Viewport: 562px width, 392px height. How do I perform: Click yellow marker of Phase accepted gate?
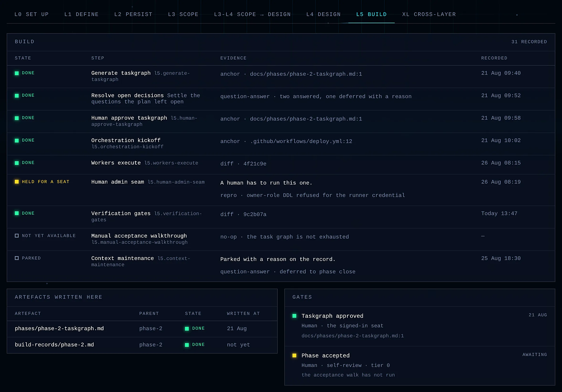(294, 355)
